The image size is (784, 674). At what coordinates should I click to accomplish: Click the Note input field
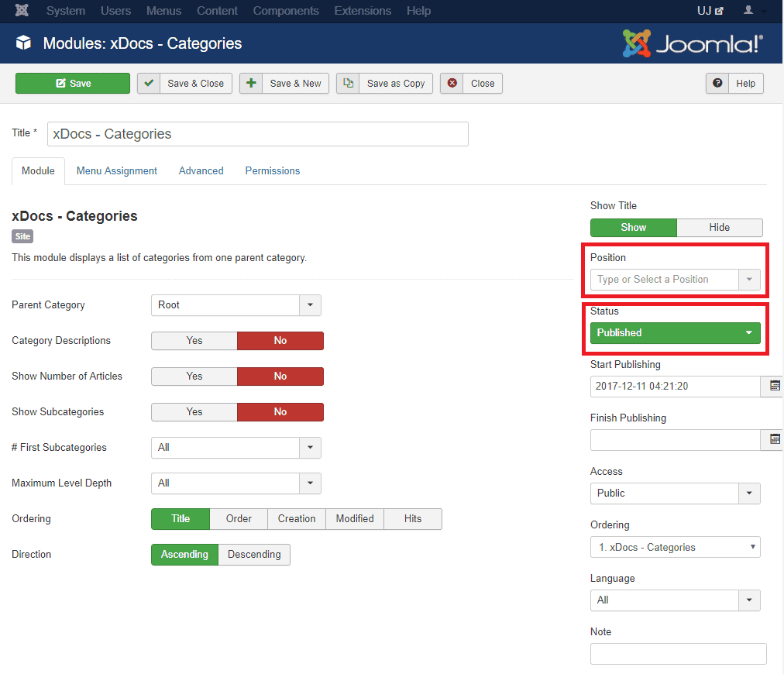pos(678,654)
